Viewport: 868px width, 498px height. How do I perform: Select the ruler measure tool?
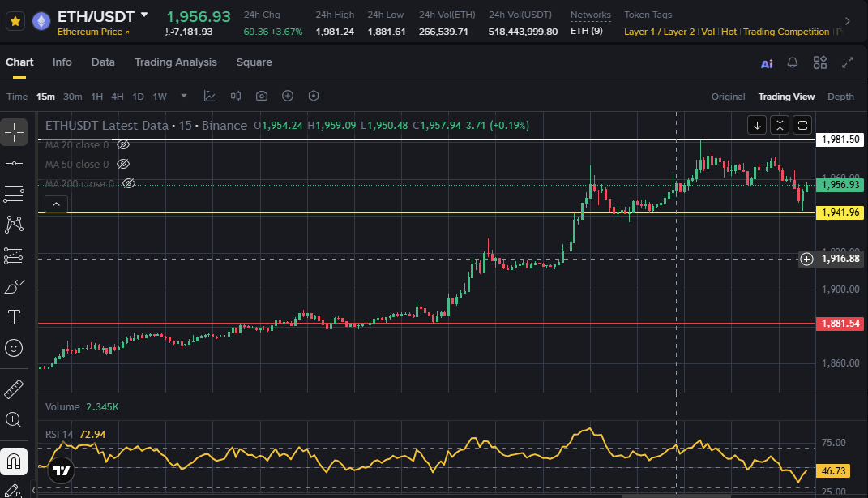14,389
